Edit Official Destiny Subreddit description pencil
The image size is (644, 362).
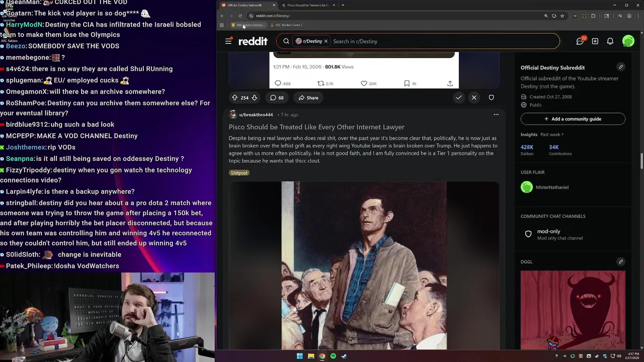pyautogui.click(x=621, y=67)
